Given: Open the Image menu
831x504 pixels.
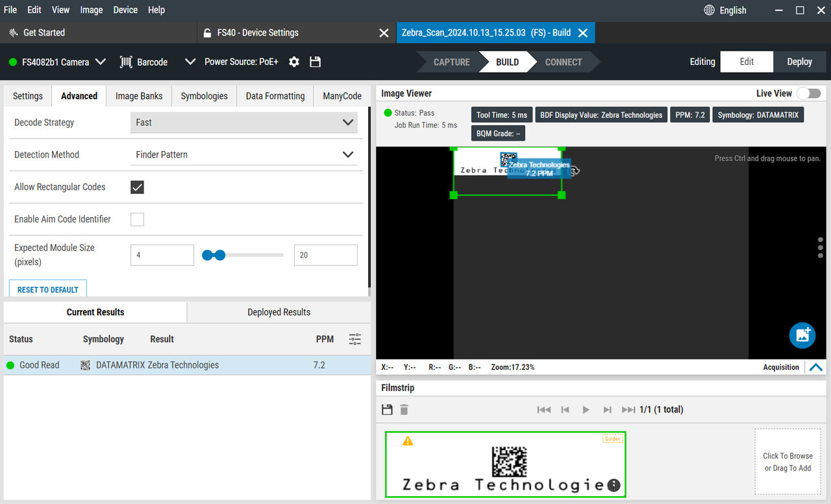Looking at the screenshot, I should pos(92,10).
